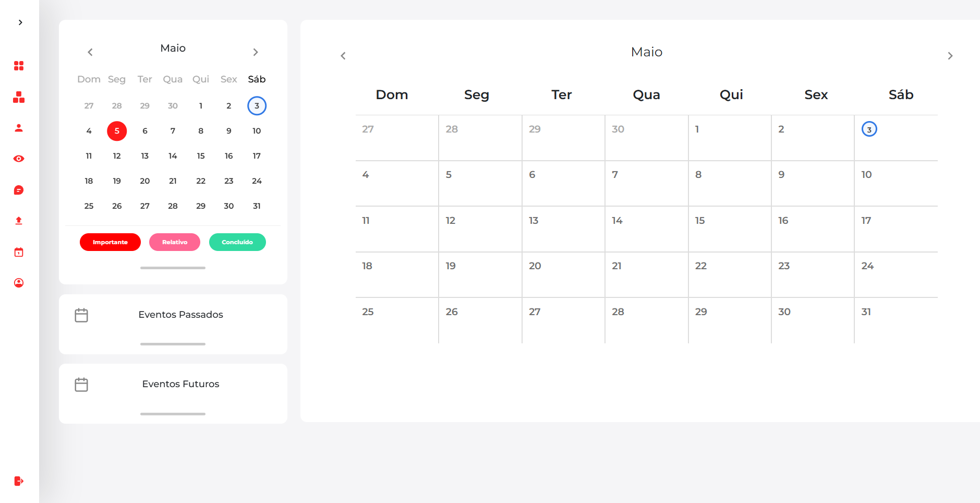Select the Concluído green tag

tap(237, 242)
